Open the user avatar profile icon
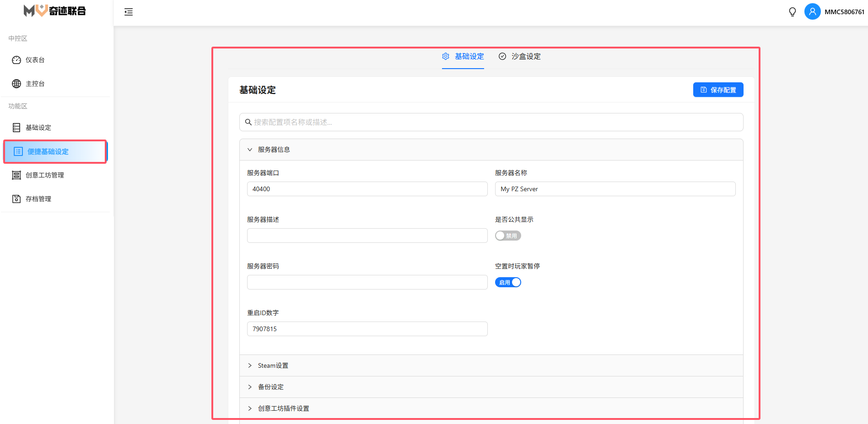This screenshot has width=868, height=424. click(x=812, y=12)
